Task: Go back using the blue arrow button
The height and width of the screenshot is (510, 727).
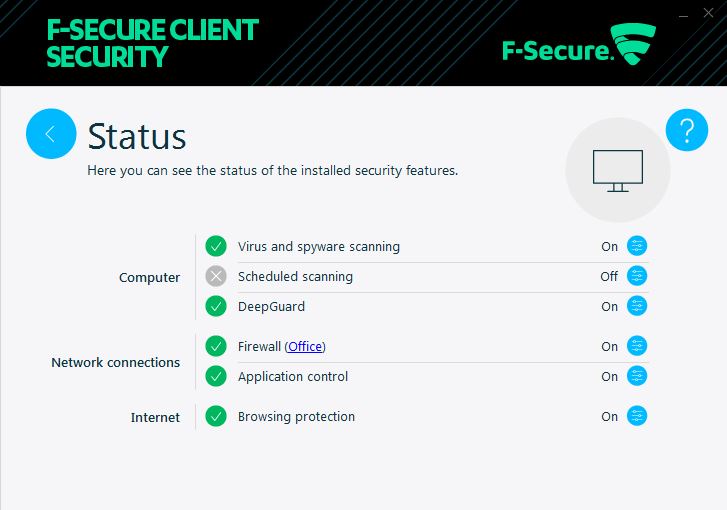Action: (x=51, y=134)
